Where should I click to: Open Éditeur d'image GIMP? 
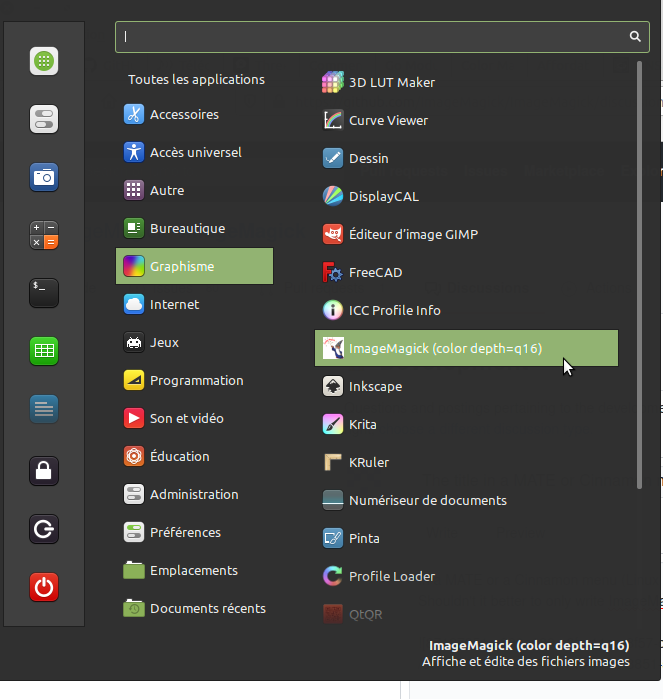[x=466, y=234]
